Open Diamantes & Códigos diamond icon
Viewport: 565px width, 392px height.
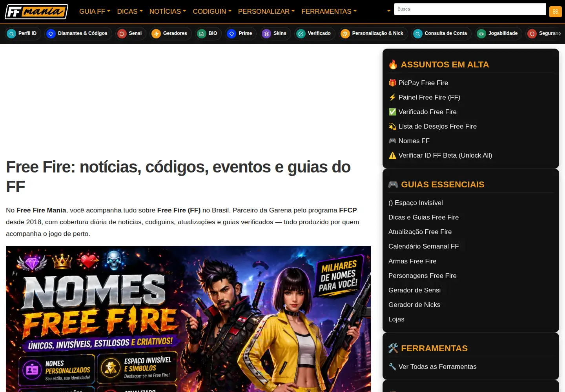click(x=51, y=34)
